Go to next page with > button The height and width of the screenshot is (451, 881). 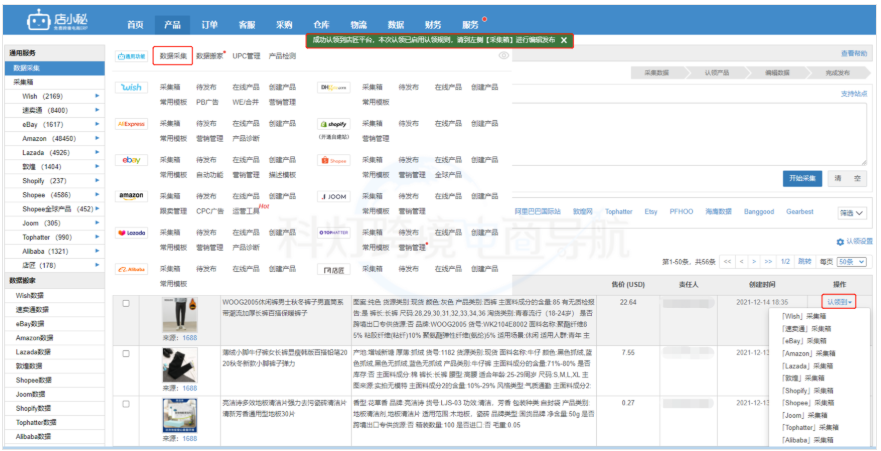click(x=755, y=262)
